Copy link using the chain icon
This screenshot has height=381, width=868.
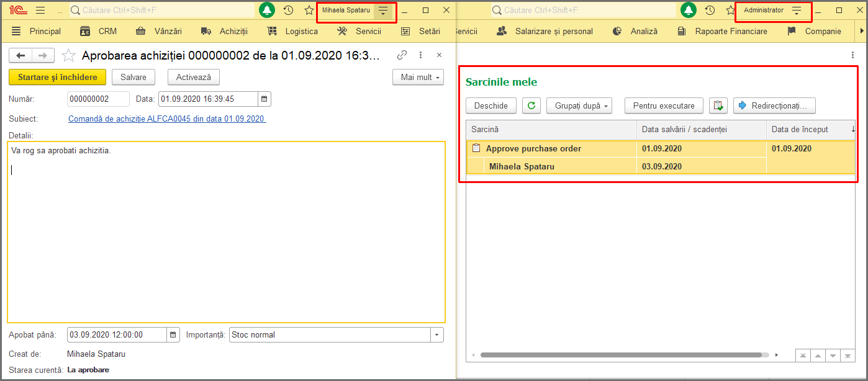click(402, 55)
